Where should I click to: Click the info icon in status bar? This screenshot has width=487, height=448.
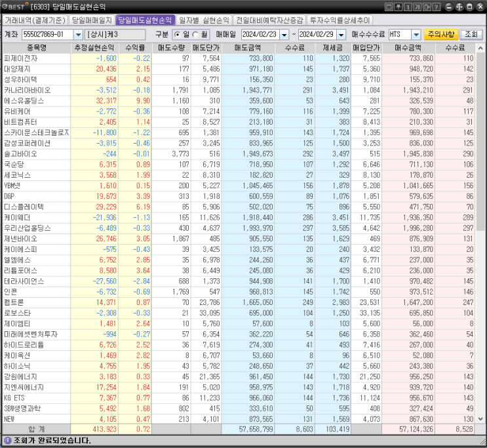click(x=7, y=441)
